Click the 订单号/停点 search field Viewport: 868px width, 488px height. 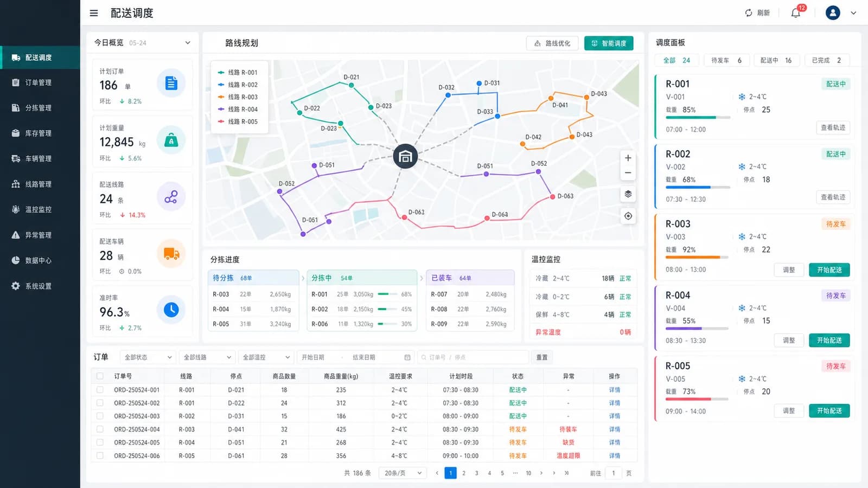pyautogui.click(x=473, y=357)
